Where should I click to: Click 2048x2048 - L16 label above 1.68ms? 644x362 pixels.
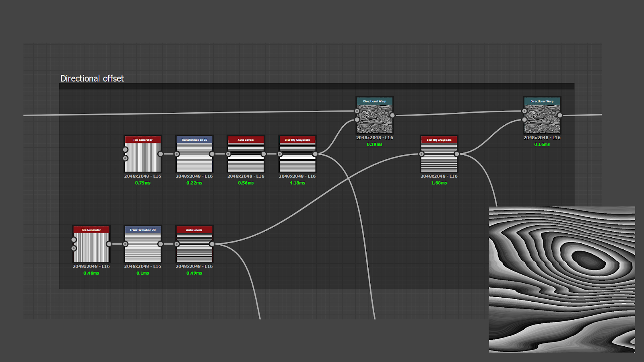pos(439,176)
